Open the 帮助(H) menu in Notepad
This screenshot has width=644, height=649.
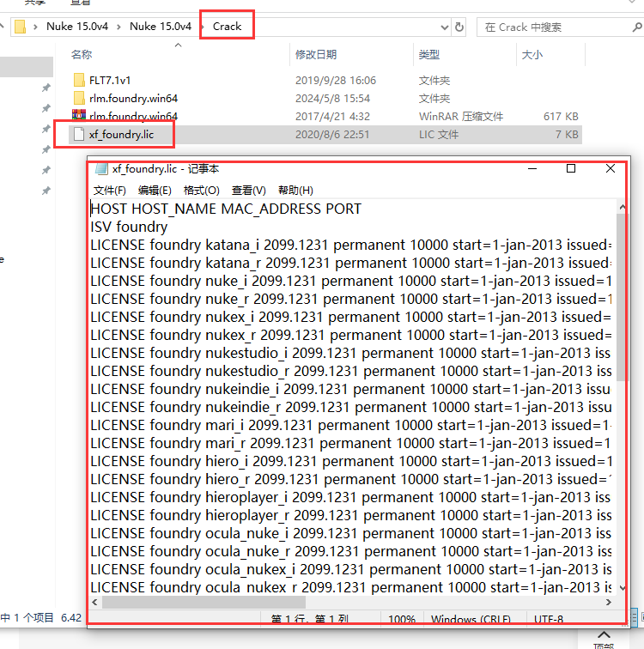tap(295, 191)
